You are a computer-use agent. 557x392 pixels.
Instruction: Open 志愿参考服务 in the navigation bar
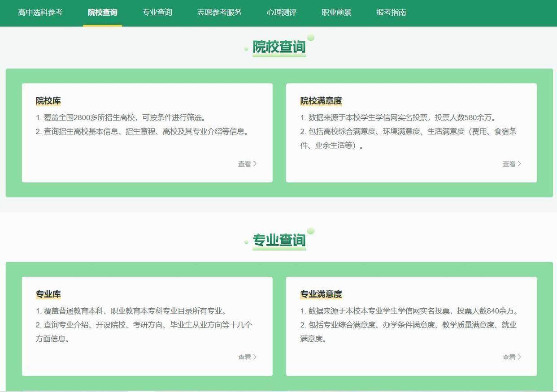(219, 13)
